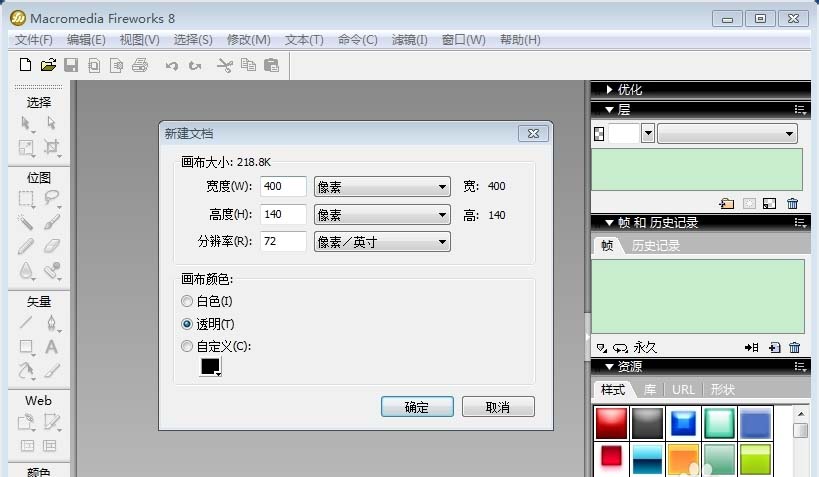Delete frame using Frames panel trash icon
Image resolution: width=819 pixels, height=477 pixels.
pyautogui.click(x=794, y=347)
